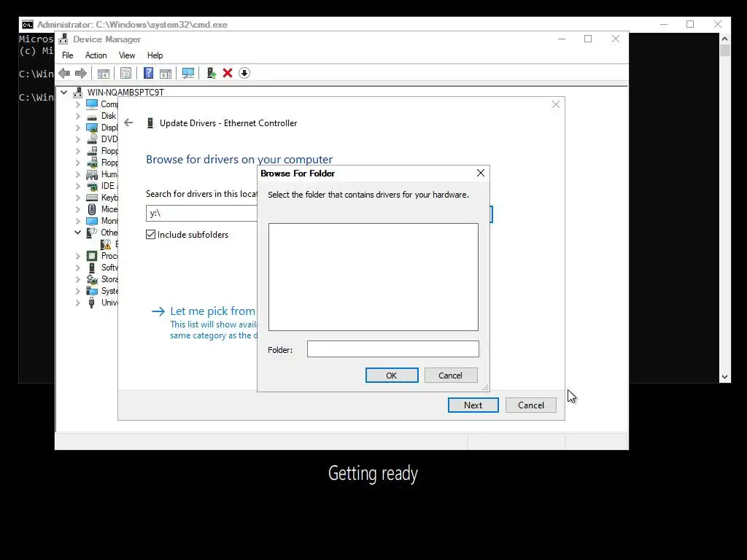Maximize the Device Manager window
This screenshot has width=747, height=560.
pyautogui.click(x=588, y=39)
